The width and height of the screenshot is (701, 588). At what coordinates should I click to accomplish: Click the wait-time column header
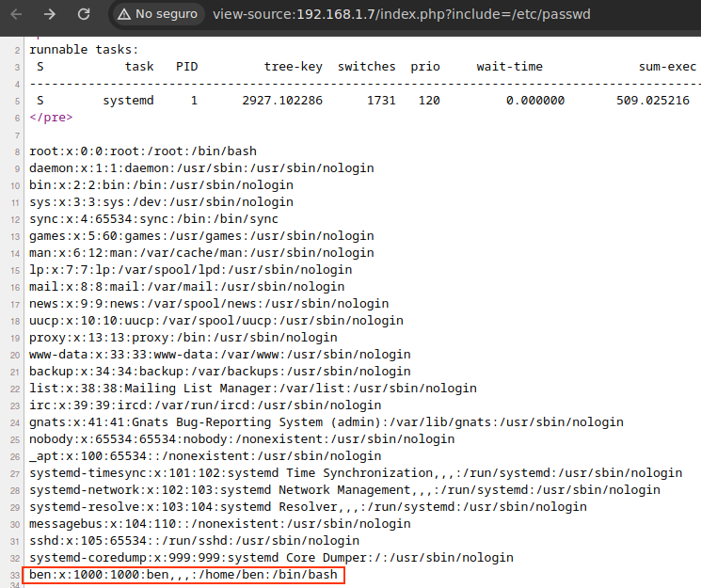point(510,67)
